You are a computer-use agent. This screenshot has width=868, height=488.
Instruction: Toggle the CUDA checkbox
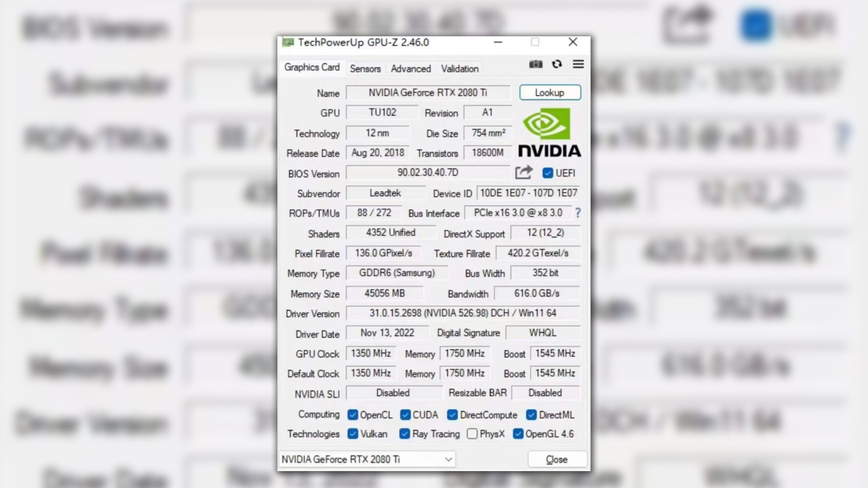[x=405, y=415]
